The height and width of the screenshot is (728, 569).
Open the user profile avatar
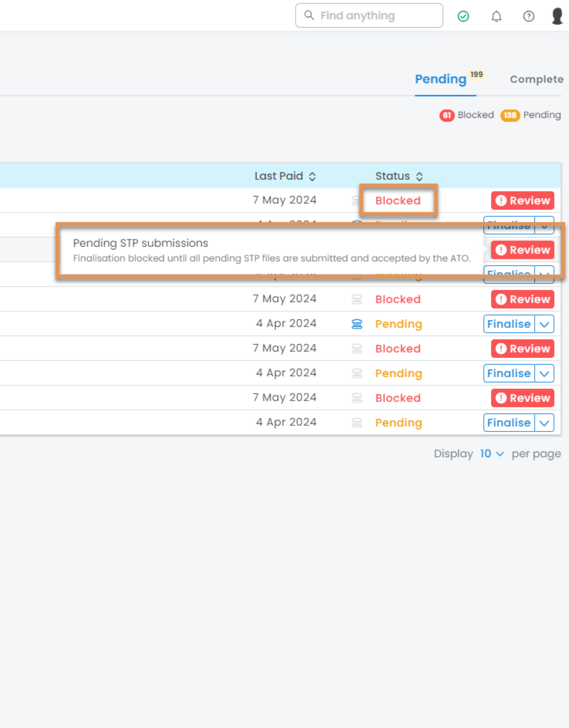pos(557,16)
